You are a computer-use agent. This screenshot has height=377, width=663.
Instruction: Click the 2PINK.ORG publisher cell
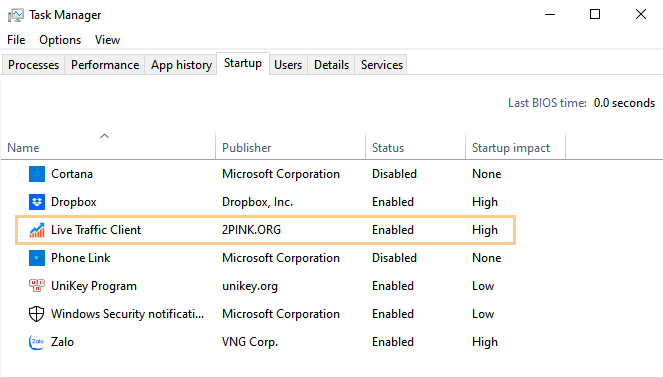click(x=251, y=230)
